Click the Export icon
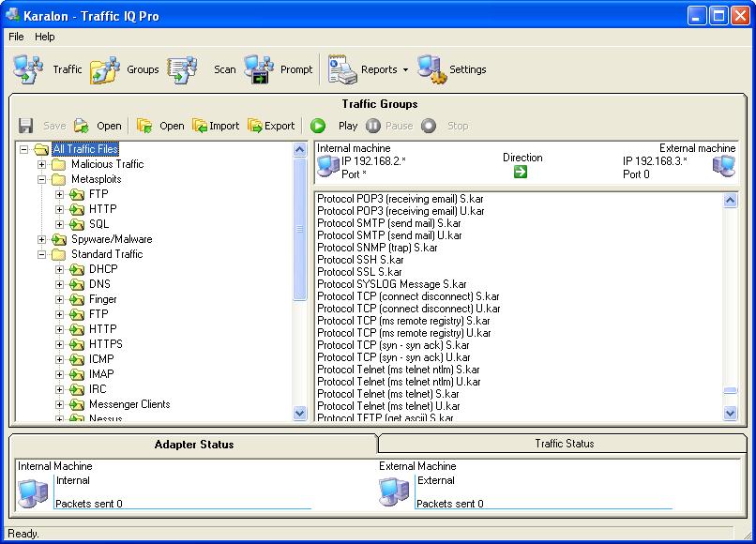This screenshot has width=756, height=544. pos(254,126)
